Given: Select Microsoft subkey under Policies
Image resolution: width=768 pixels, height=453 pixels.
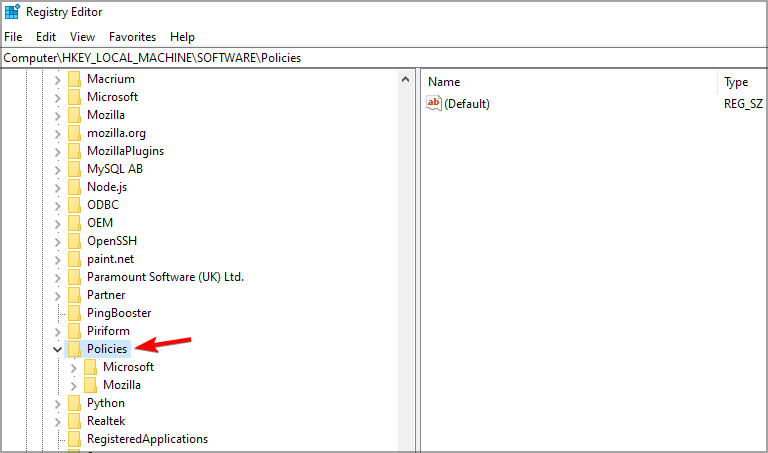Looking at the screenshot, I should pos(128,367).
